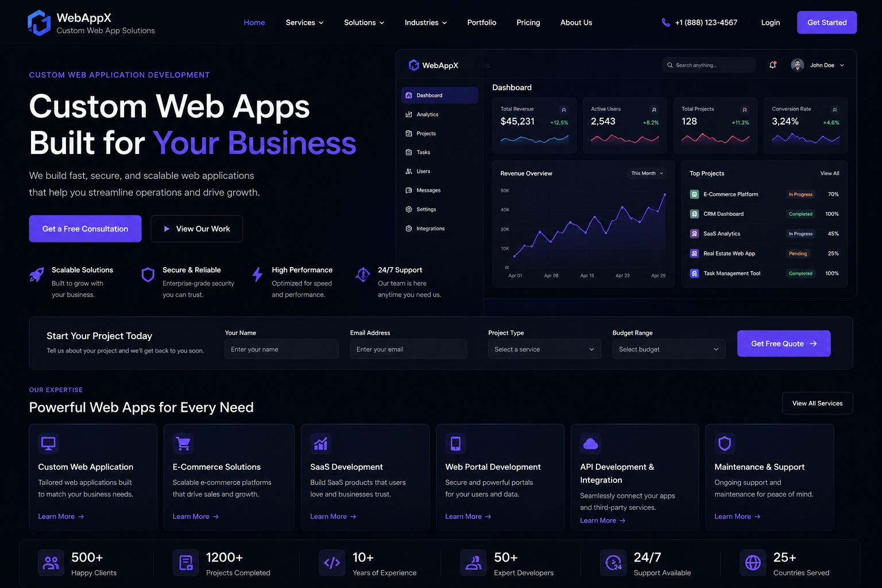Open the John Doe account chevron
Screen dimensions: 882x588
(x=842, y=65)
